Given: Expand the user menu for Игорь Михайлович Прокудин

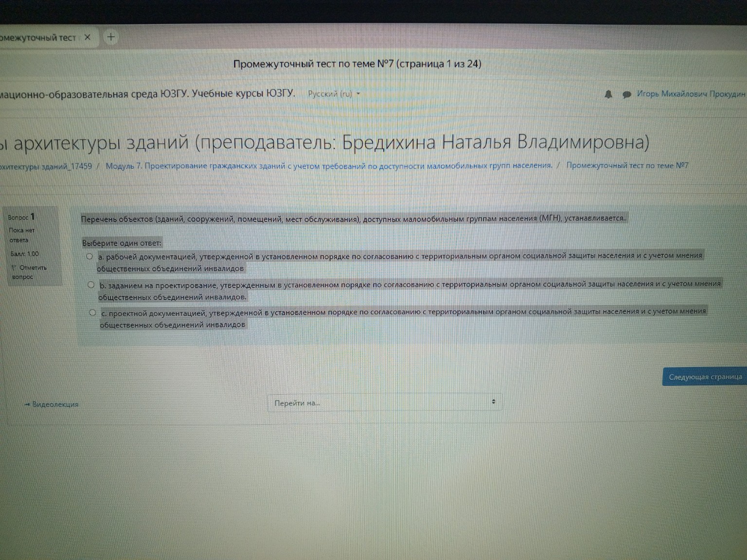Looking at the screenshot, I should pyautogui.click(x=691, y=95).
